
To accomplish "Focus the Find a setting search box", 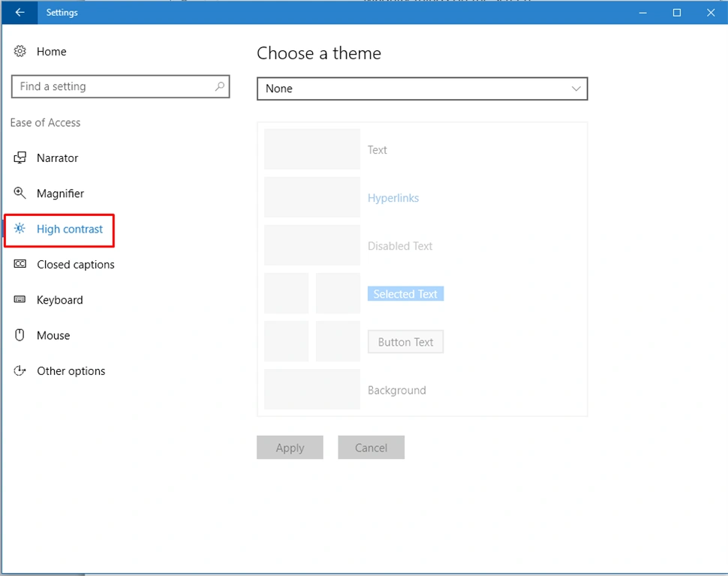I will (120, 86).
